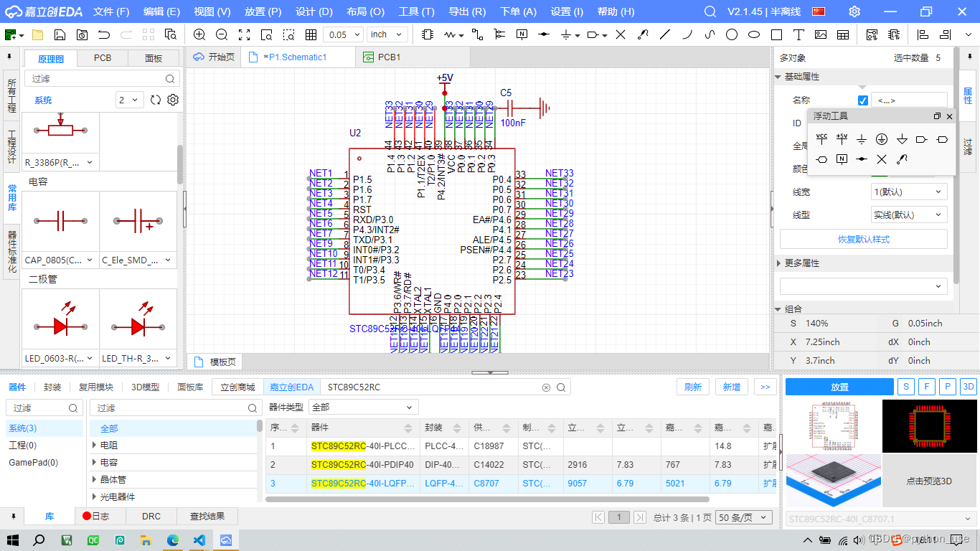Image resolution: width=980 pixels, height=551 pixels.
Task: Click 点击预览3D preview button
Action: 929,481
